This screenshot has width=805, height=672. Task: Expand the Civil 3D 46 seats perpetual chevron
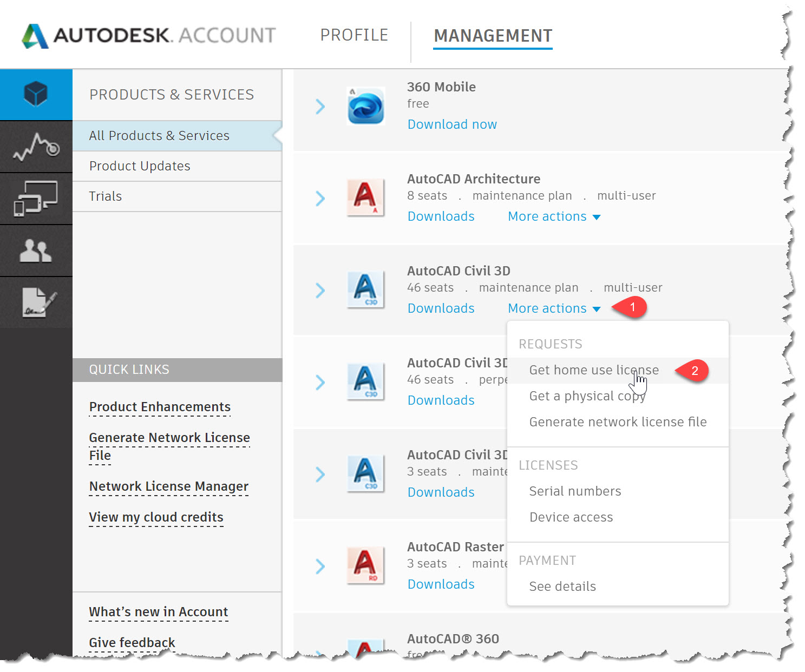point(320,383)
